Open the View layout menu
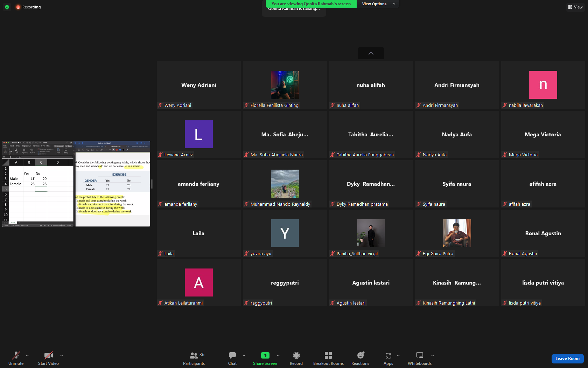This screenshot has width=588, height=368. [x=575, y=7]
